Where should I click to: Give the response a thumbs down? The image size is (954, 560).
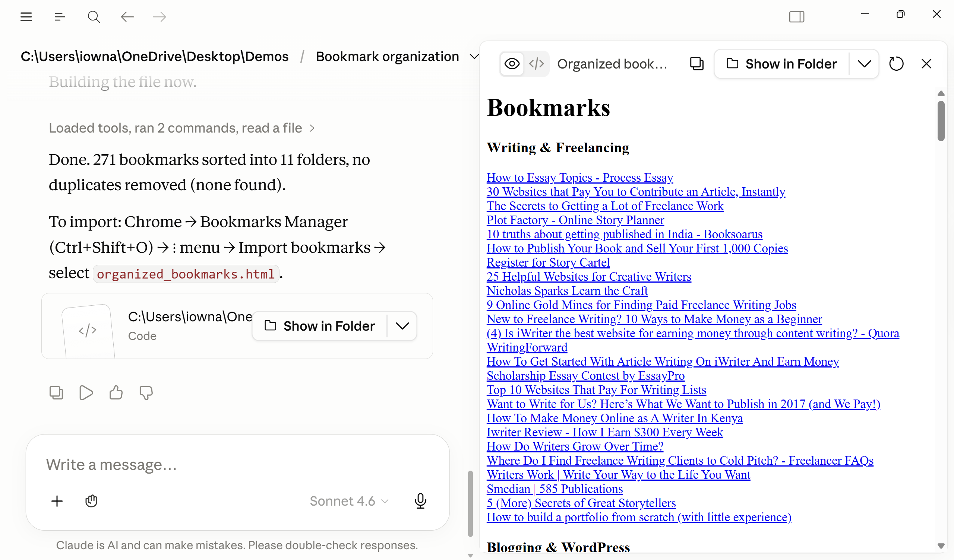point(146,393)
